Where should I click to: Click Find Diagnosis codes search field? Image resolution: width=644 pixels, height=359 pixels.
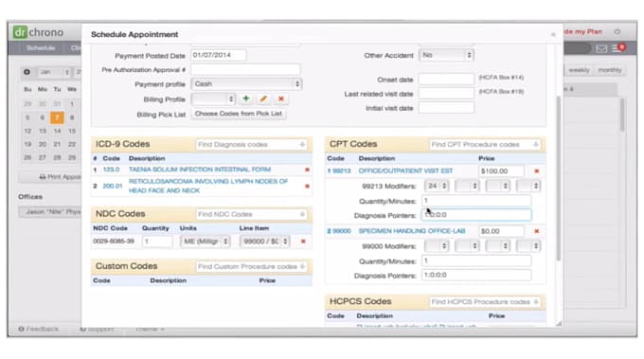tap(251, 145)
